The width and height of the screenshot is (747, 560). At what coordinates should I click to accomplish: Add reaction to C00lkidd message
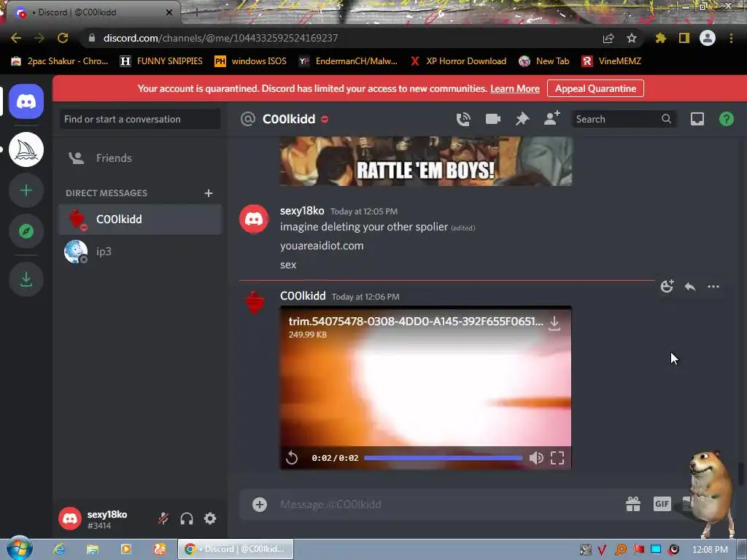667,286
